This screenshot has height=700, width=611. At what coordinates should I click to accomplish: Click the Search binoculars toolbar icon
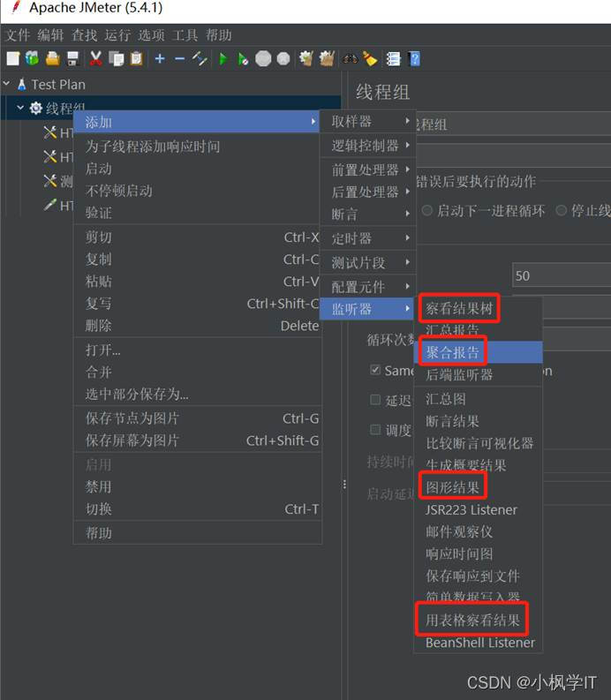click(x=350, y=58)
